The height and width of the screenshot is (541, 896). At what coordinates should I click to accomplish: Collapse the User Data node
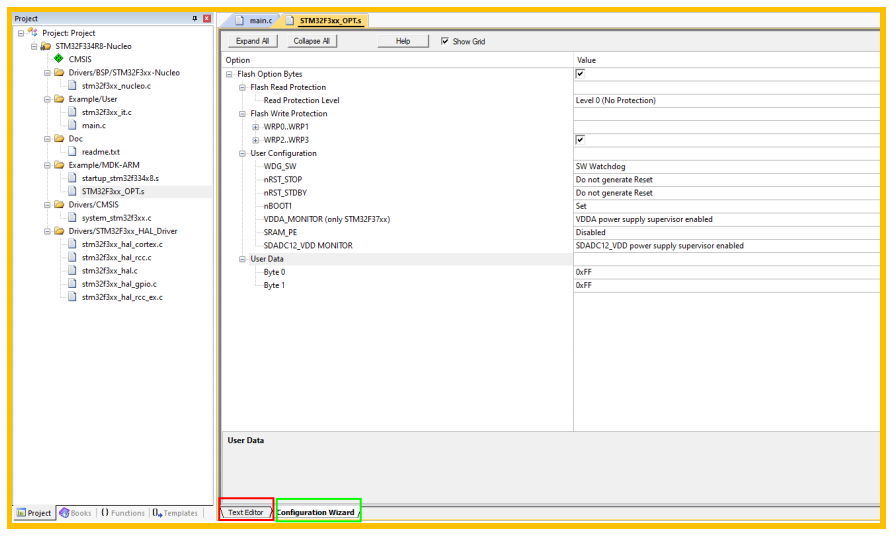242,259
